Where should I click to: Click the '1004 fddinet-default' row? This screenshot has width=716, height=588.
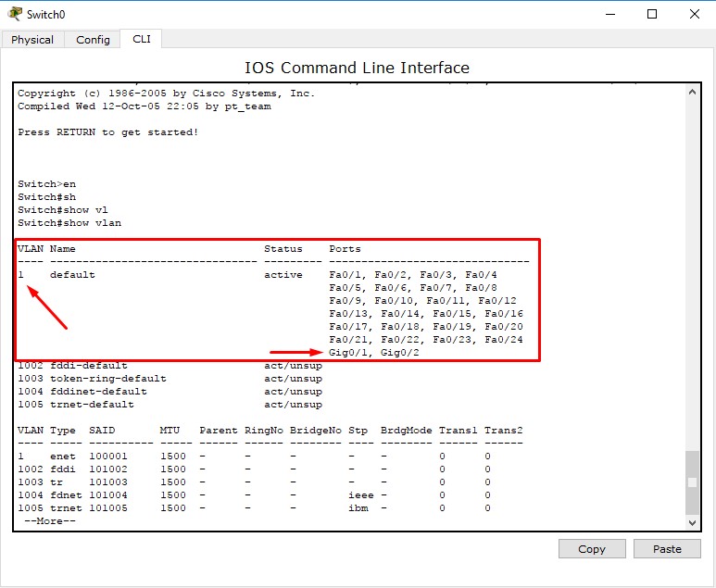(170, 392)
